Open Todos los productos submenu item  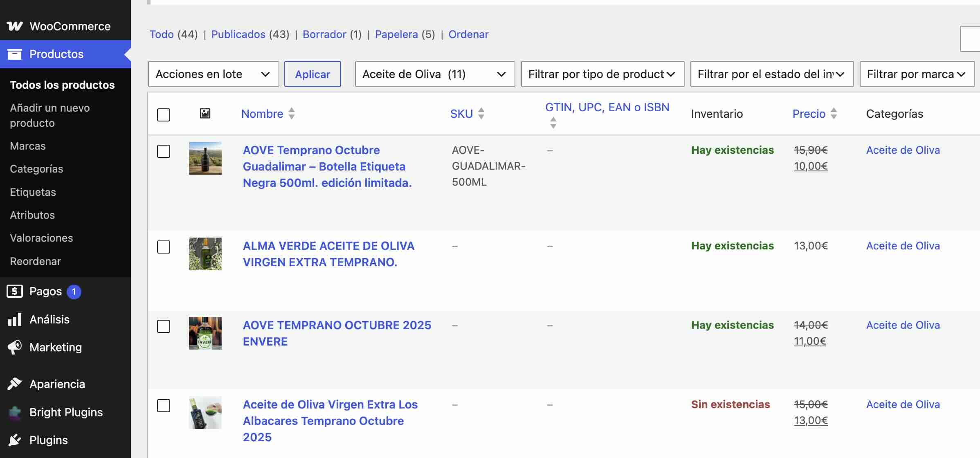(62, 85)
